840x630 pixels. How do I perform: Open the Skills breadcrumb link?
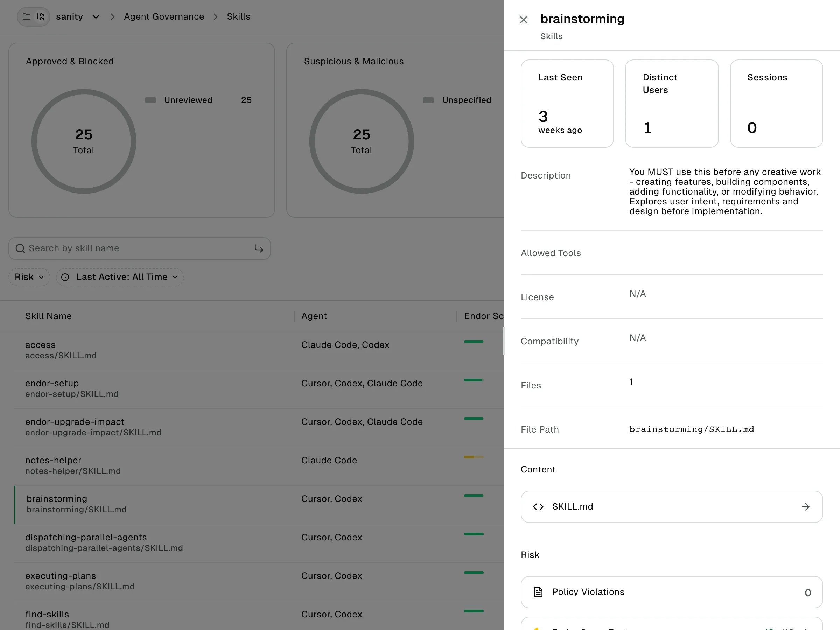pyautogui.click(x=238, y=17)
